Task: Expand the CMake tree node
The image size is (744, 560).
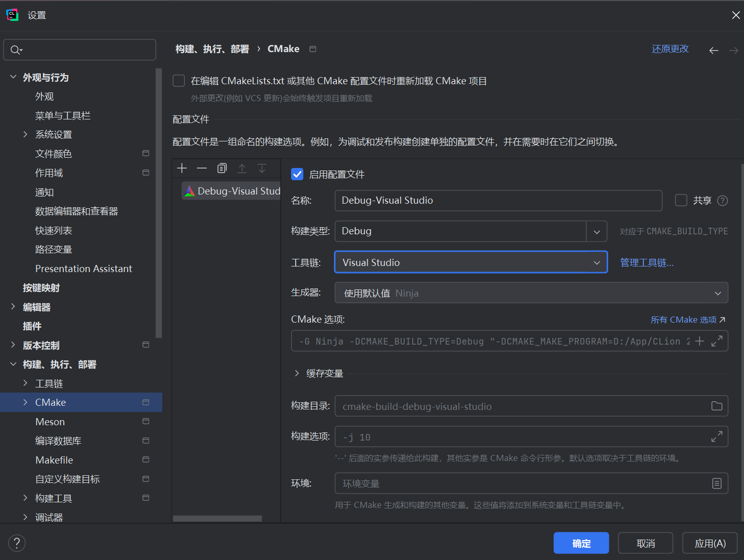Action: click(26, 402)
